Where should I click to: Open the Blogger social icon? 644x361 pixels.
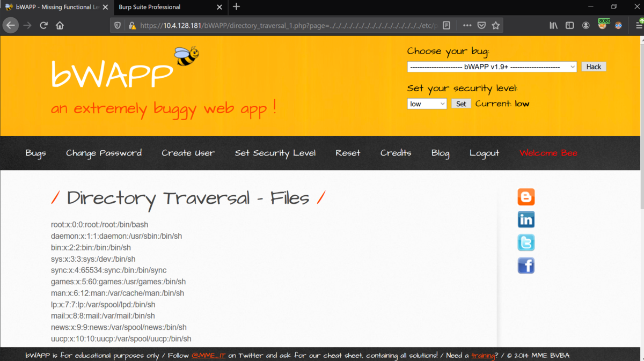(526, 197)
